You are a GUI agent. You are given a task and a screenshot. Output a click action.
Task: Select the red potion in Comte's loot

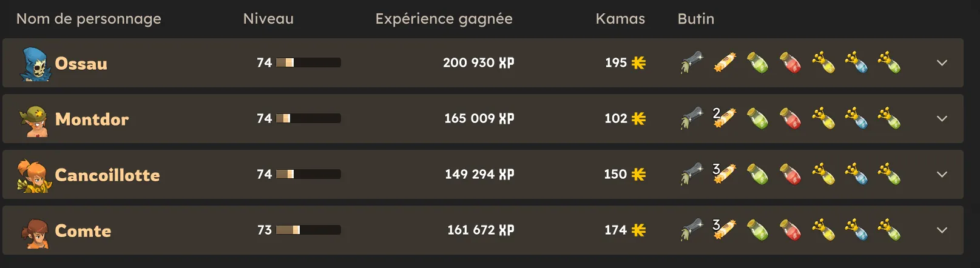790,230
